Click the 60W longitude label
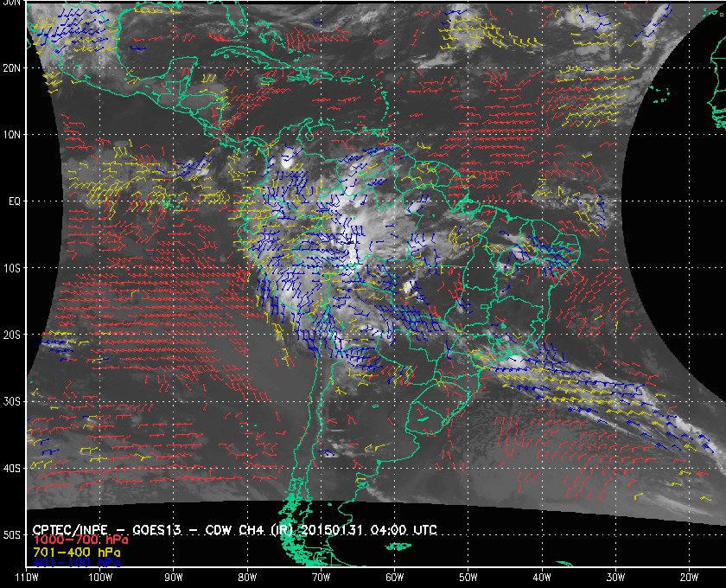 [x=394, y=578]
